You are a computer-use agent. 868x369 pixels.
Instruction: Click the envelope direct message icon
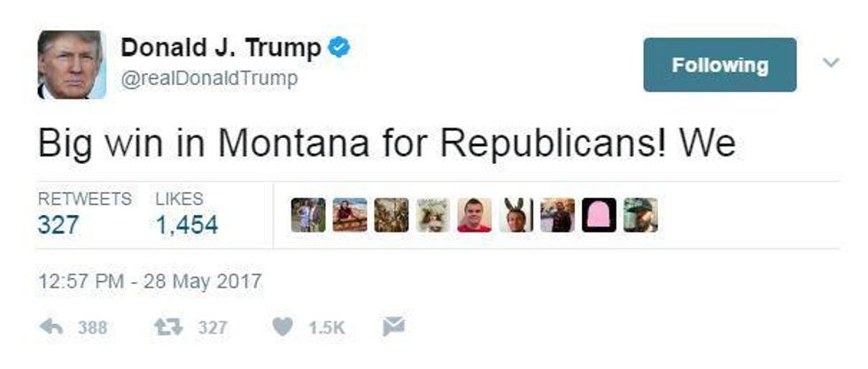click(x=393, y=327)
